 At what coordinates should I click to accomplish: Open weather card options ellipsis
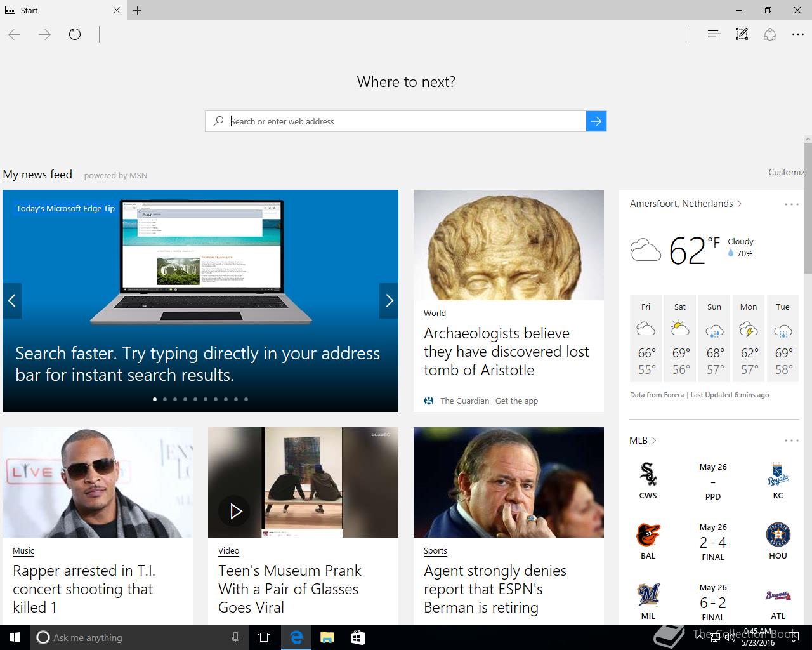point(791,204)
